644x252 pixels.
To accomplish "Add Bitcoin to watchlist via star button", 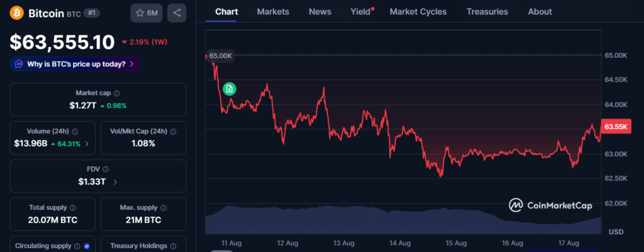I will tap(147, 13).
